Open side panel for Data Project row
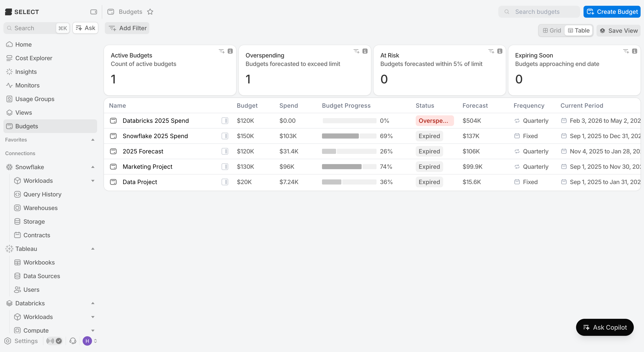644x352 pixels. [x=225, y=182]
